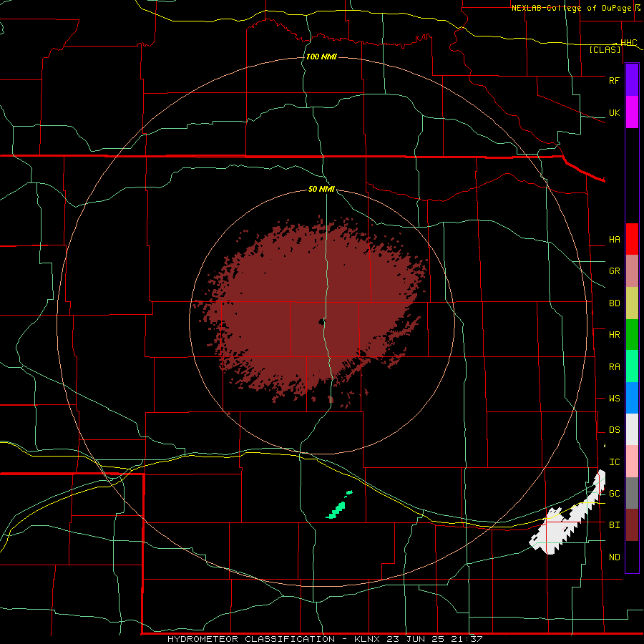
Task: Click the [CLAS] legend title
Action: [x=605, y=50]
